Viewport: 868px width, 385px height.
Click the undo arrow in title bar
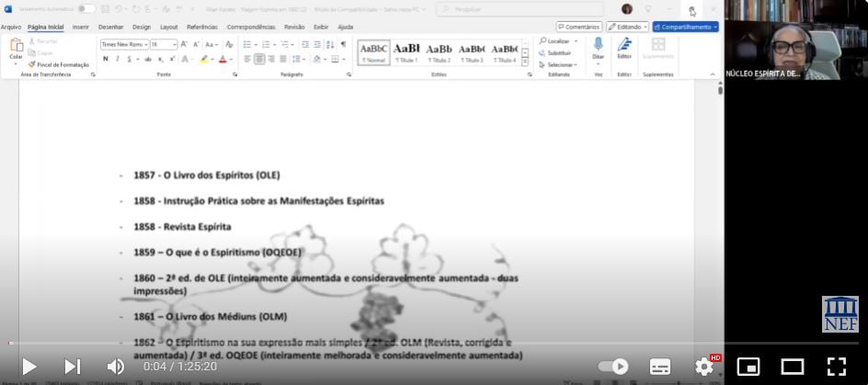[x=119, y=9]
